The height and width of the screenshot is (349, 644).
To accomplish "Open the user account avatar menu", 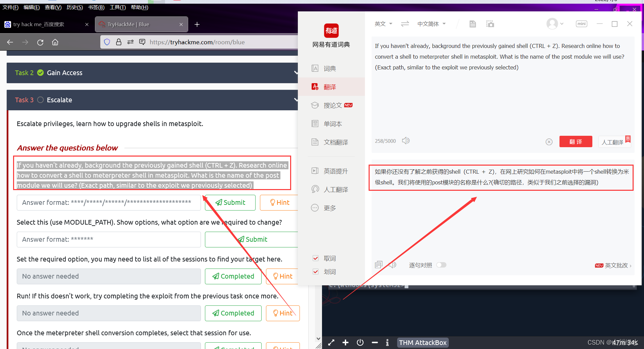I will [555, 24].
